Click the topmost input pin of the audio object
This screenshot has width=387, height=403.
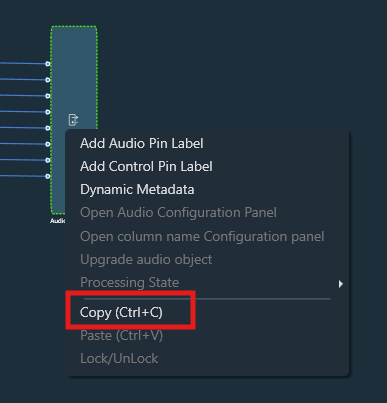click(48, 64)
